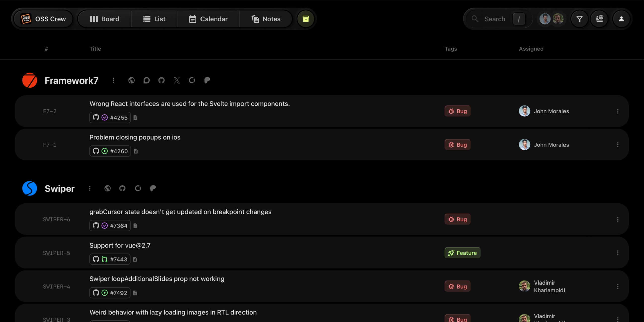Open team settings gear icon
The height and width of the screenshot is (322, 644).
(599, 19)
